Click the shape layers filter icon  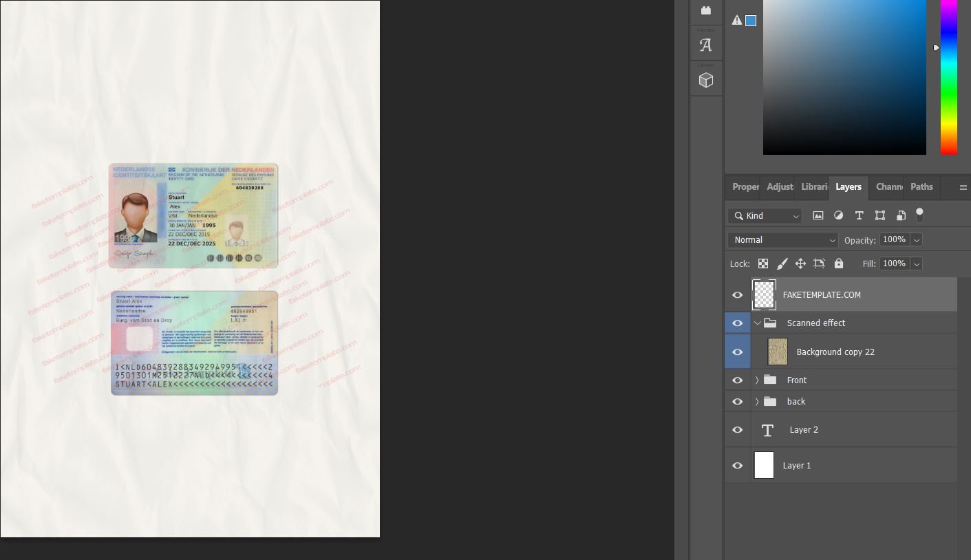coord(880,215)
